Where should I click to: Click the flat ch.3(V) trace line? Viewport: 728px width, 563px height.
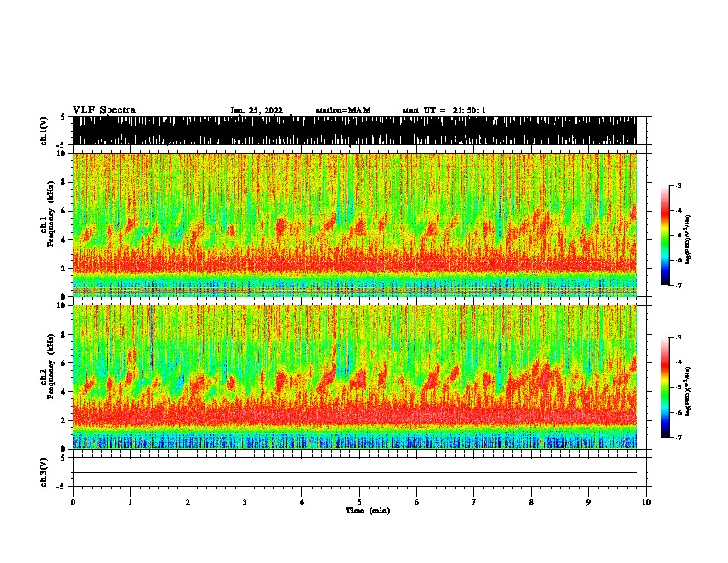click(355, 473)
